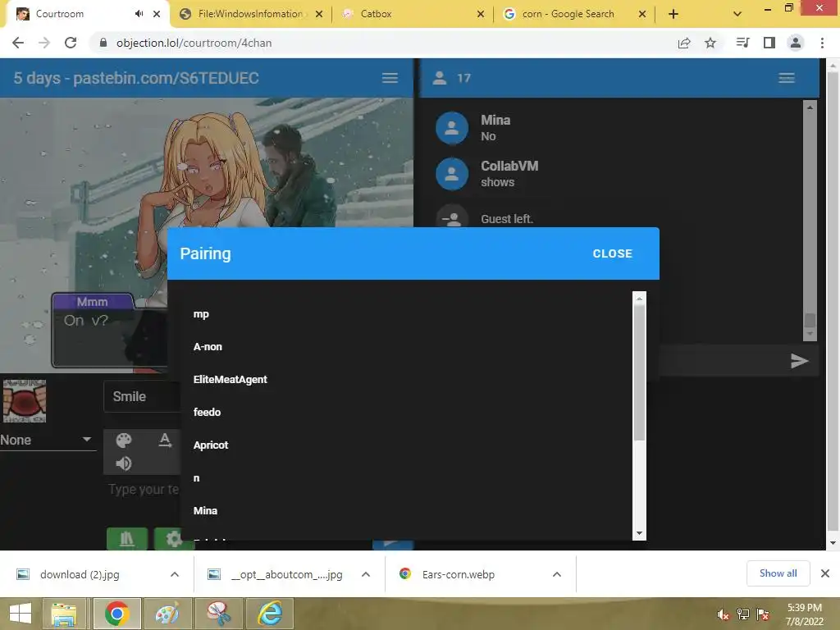Screen dimensions: 840x630
Task: Open the chat panel hamburger menu
Action: pyautogui.click(x=787, y=78)
